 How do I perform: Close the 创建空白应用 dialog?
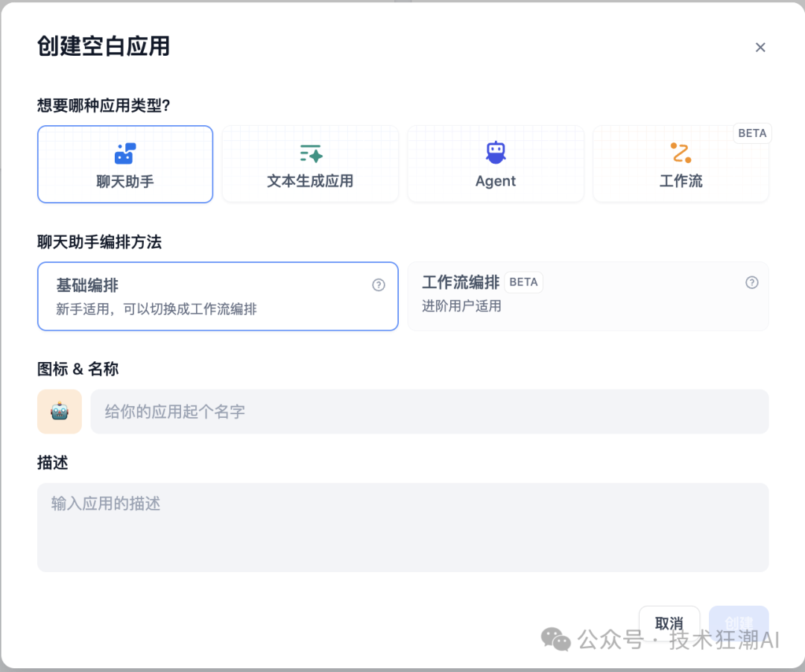pos(760,48)
